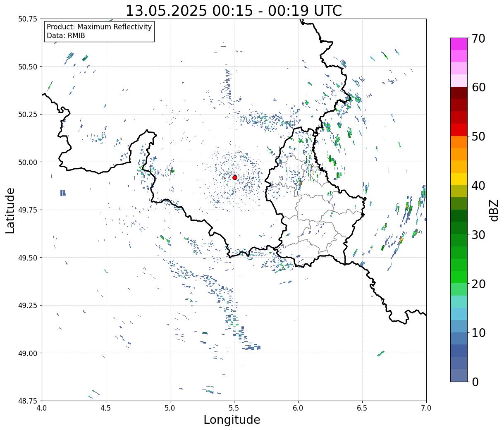This screenshot has width=504, height=430.
Task: Click the colorbar tick label 10
Action: (478, 333)
